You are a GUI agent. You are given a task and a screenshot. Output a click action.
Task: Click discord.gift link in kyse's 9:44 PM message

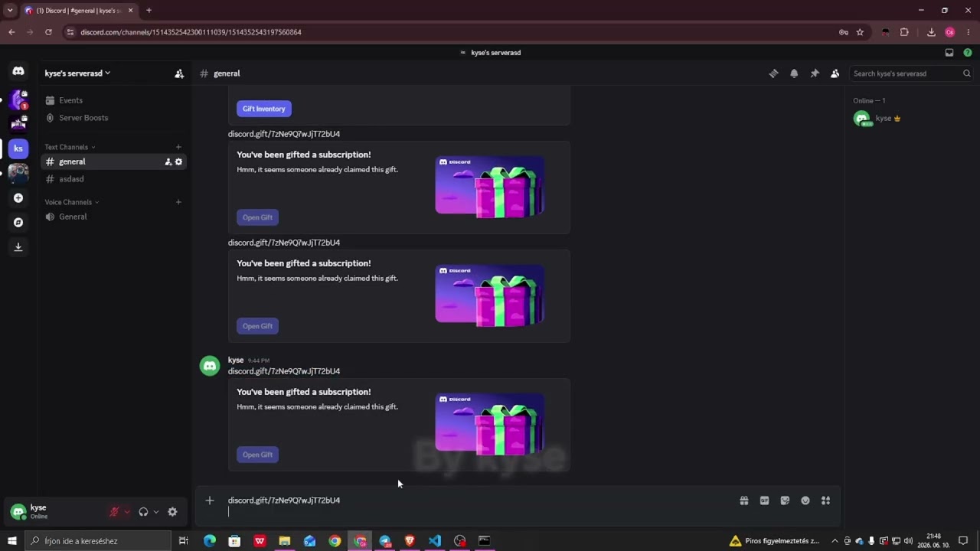283,371
